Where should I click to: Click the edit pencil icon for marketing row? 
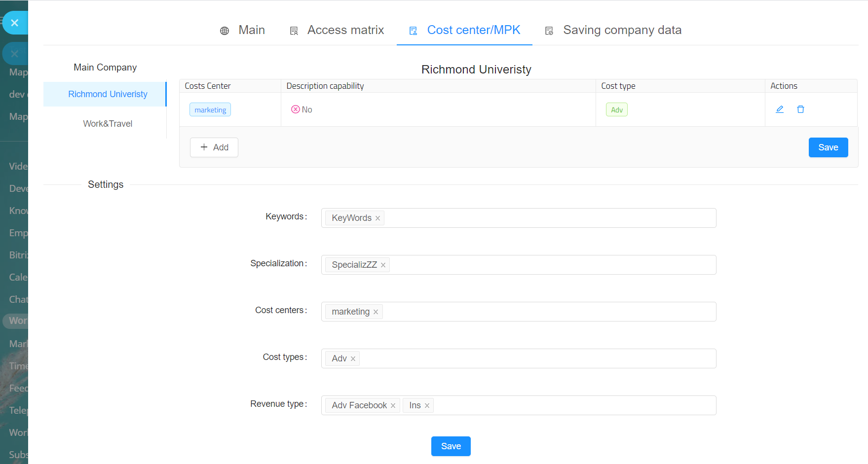(x=780, y=109)
